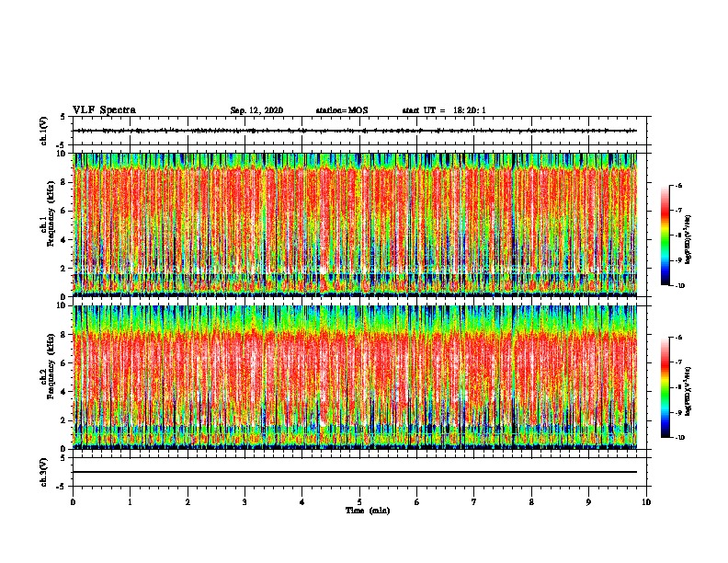Click the 'Time (min)' axis label
The height and width of the screenshot is (563, 728).
[368, 511]
